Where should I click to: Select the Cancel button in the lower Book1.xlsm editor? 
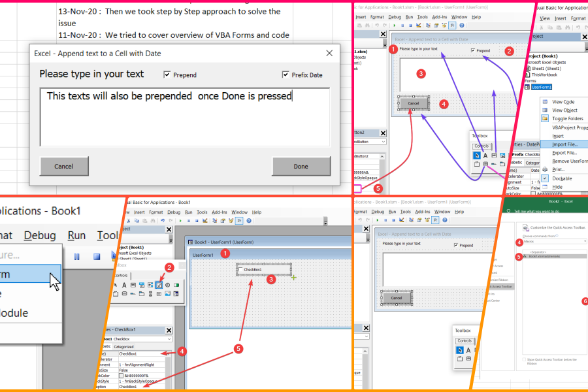[x=397, y=298]
